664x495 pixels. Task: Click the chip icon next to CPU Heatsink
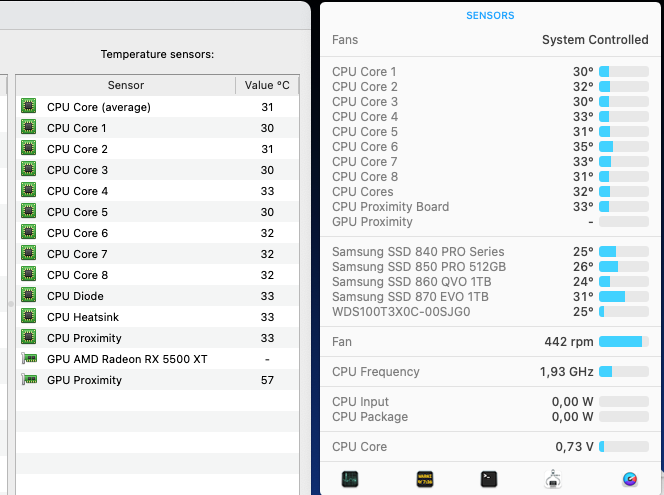pyautogui.click(x=29, y=317)
